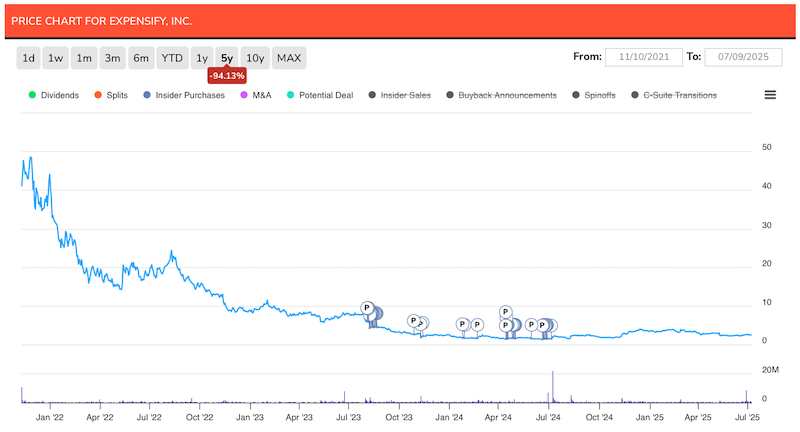Click the -94.13% change badge
Image resolution: width=800 pixels, height=432 pixels.
tap(227, 75)
